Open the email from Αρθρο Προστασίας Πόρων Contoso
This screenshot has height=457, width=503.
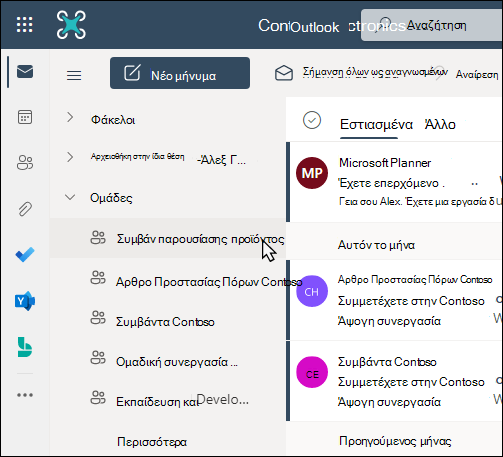pos(395,300)
